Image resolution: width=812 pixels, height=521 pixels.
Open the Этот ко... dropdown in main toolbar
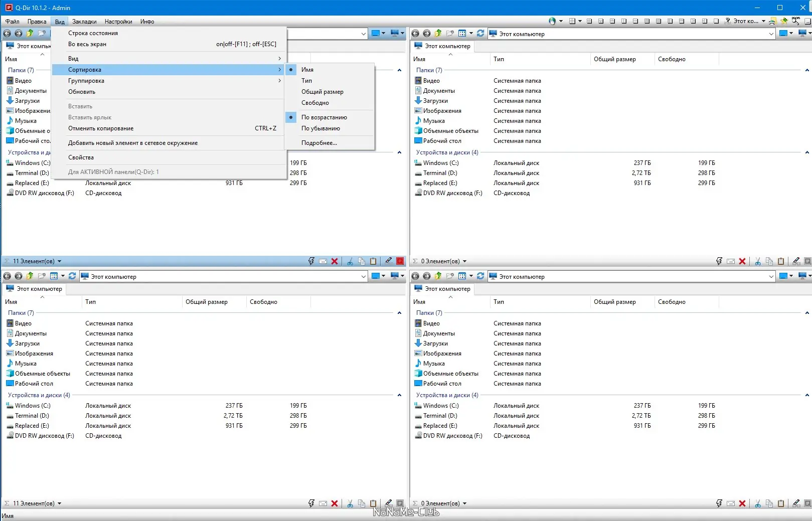763,21
